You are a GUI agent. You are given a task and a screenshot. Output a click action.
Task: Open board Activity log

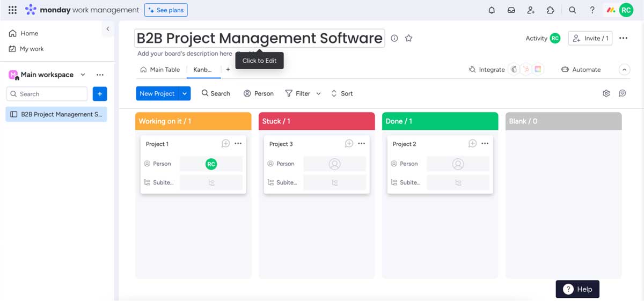tap(543, 38)
